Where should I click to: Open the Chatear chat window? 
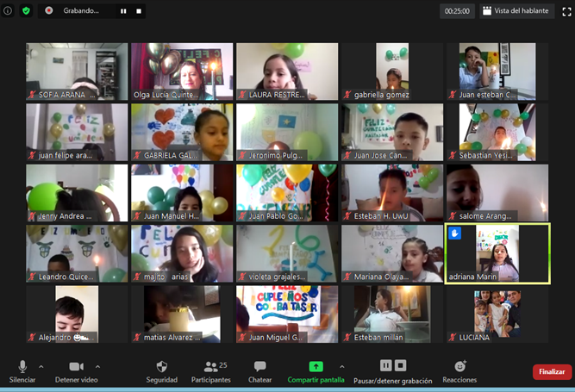click(260, 367)
